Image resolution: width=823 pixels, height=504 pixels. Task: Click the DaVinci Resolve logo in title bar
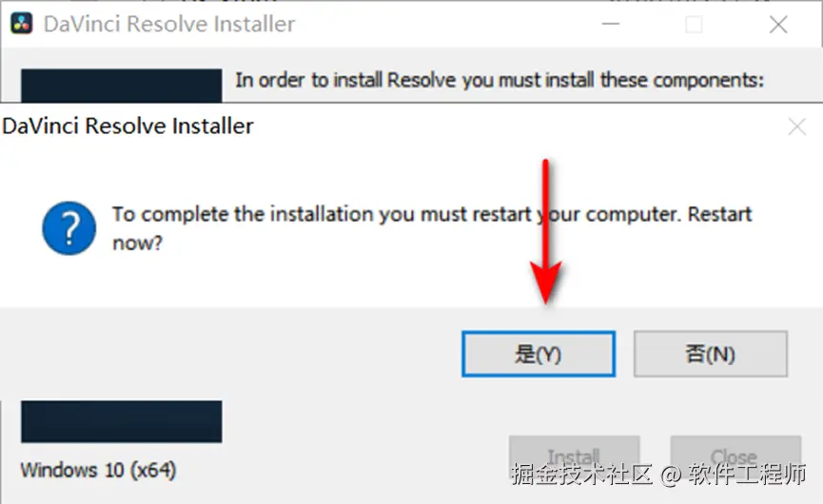pyautogui.click(x=22, y=24)
